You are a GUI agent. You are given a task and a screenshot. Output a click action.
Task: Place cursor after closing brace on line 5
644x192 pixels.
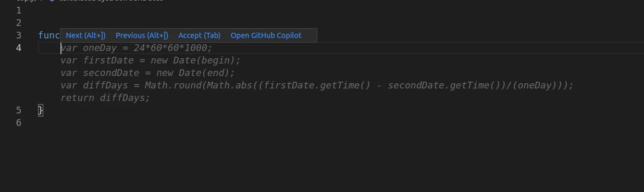(x=44, y=110)
